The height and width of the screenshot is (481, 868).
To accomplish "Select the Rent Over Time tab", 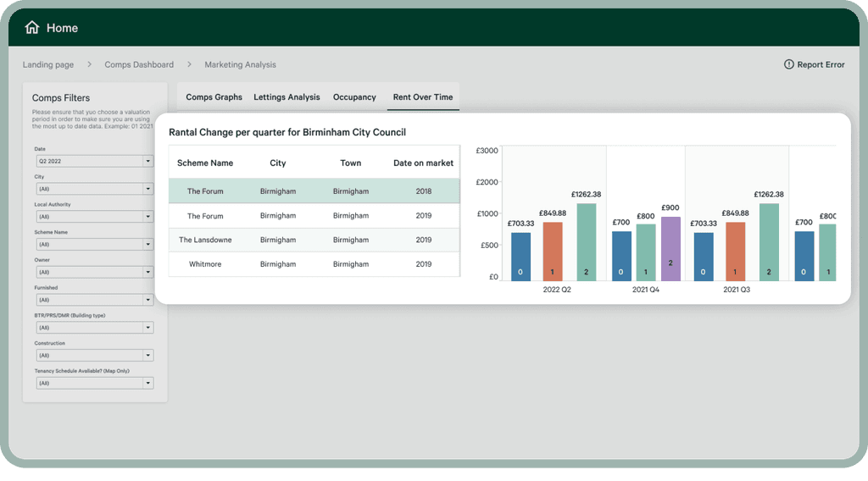I will pos(423,97).
